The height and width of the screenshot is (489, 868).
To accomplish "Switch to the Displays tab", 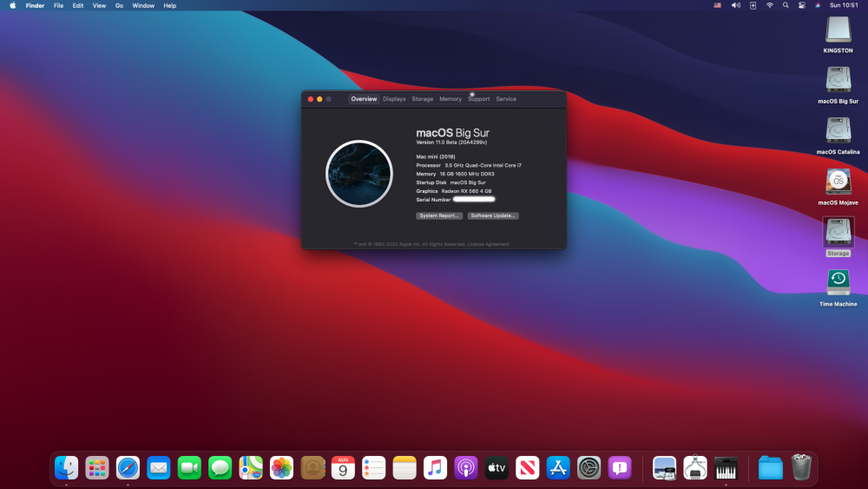I will click(x=394, y=99).
